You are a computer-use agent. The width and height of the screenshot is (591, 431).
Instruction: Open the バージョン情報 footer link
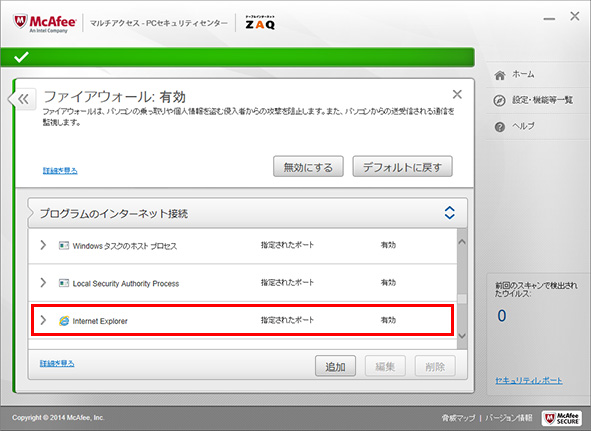click(508, 418)
